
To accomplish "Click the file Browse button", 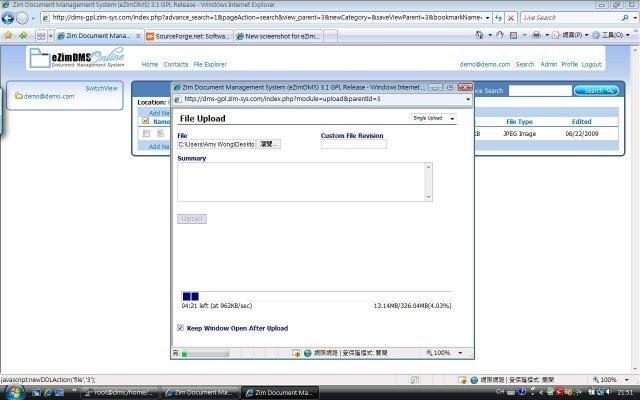I will 269,144.
